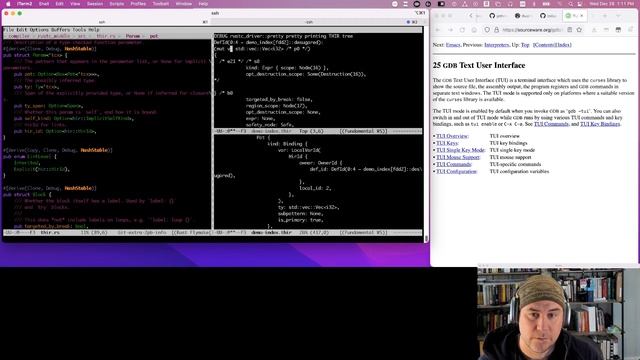Open the TUI Mouse Support link
The width and height of the screenshot is (640, 360).
point(458,157)
